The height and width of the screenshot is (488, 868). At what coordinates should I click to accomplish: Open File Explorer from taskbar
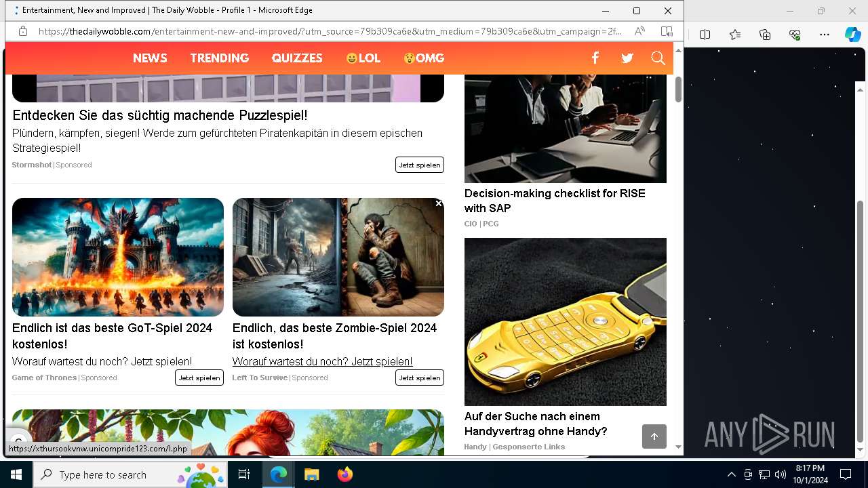(311, 474)
